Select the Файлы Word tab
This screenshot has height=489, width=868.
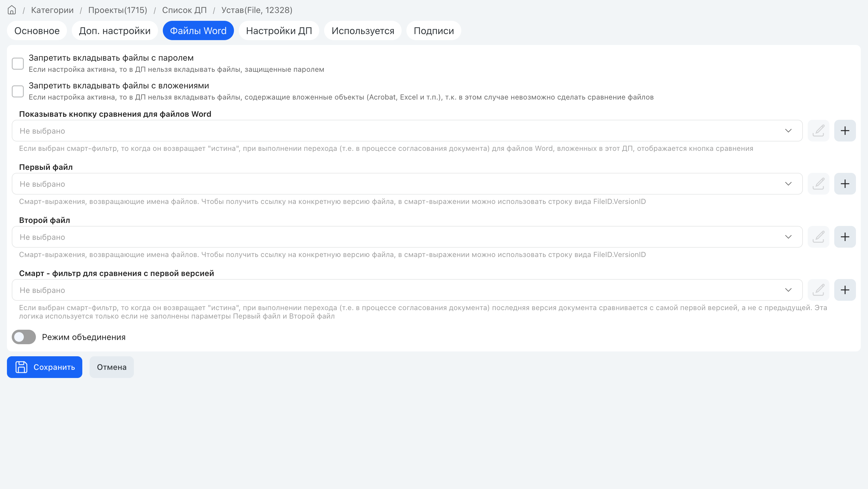click(x=198, y=31)
